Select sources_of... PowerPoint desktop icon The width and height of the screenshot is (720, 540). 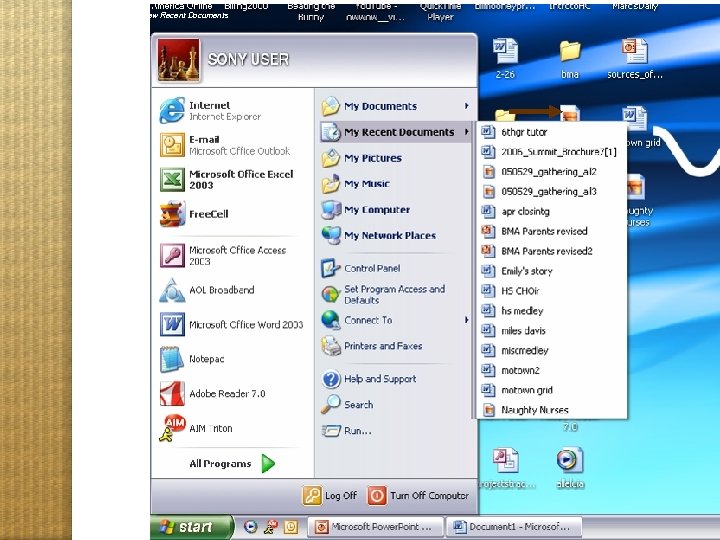pyautogui.click(x=635, y=59)
